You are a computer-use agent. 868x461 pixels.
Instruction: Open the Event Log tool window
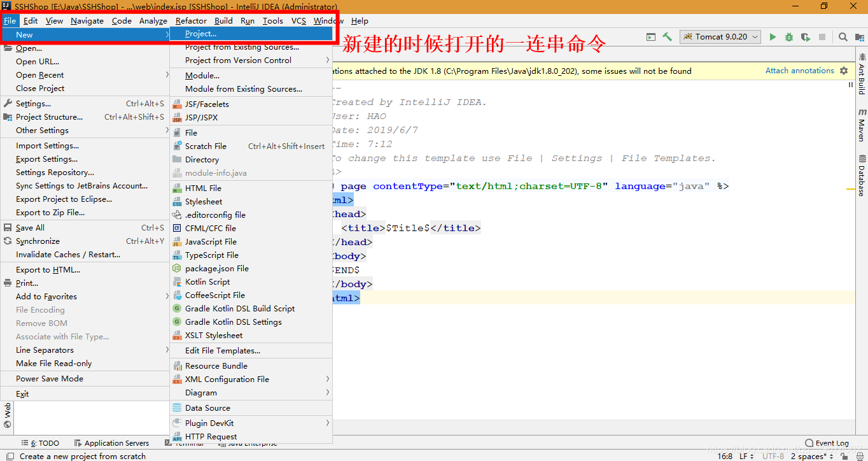pyautogui.click(x=827, y=443)
